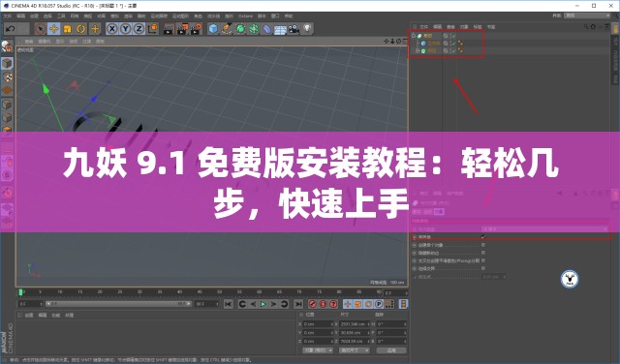Click the timeline preview range slider bar

[118, 304]
